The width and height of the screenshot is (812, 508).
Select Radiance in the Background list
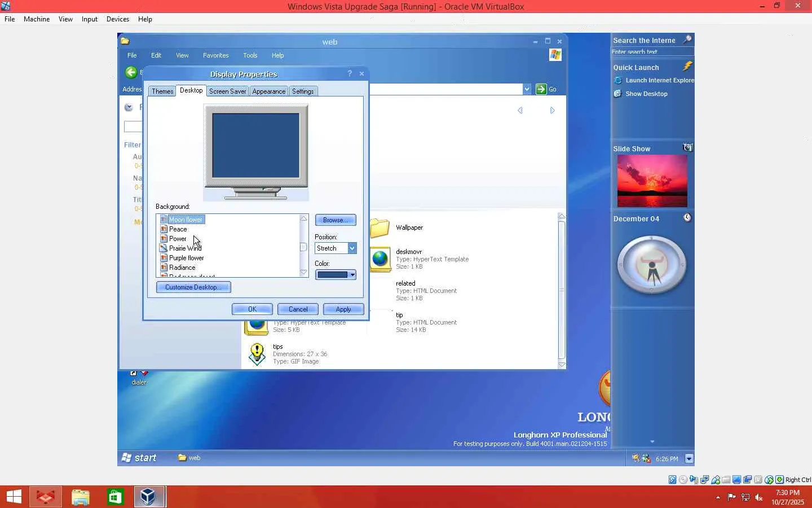pyautogui.click(x=182, y=268)
